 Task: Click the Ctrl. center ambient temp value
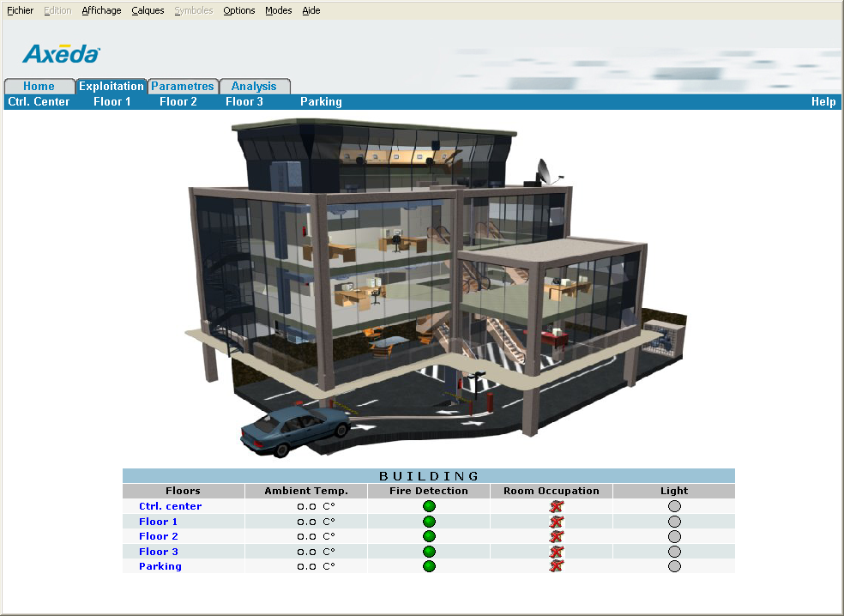click(x=316, y=506)
